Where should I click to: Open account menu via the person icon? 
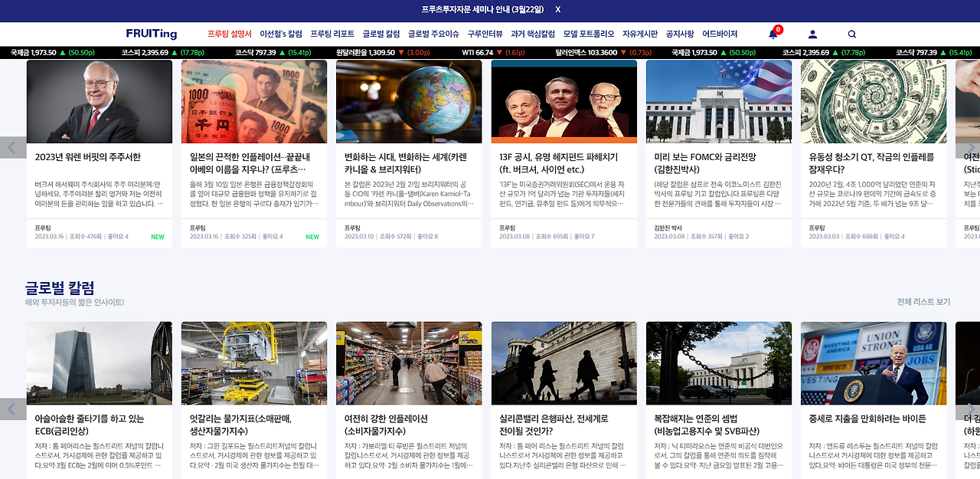[x=812, y=34]
